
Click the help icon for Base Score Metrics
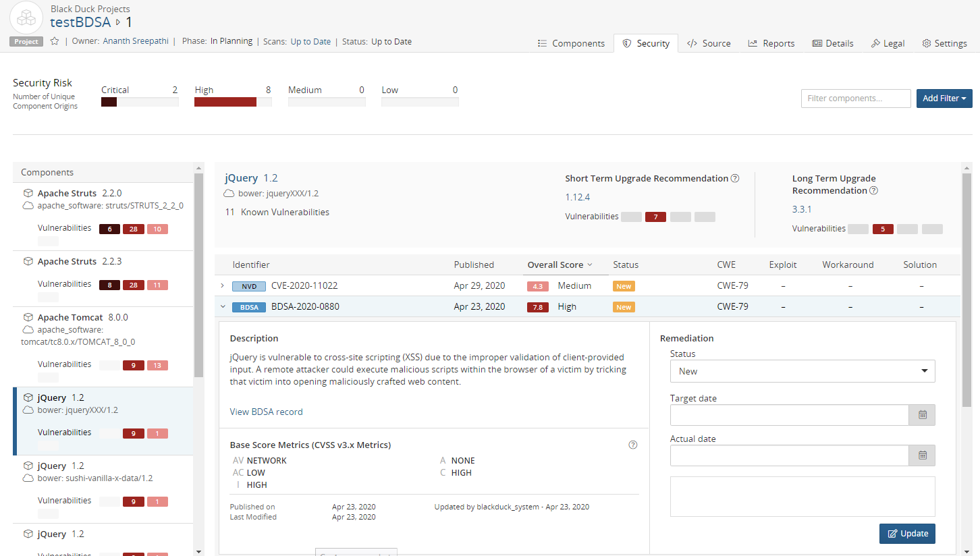point(633,445)
